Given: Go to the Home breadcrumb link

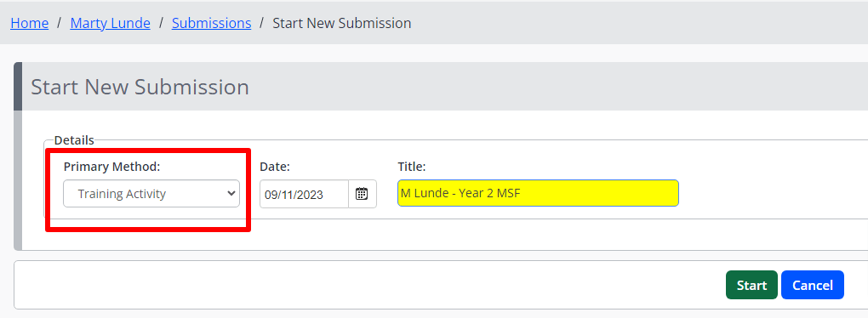Looking at the screenshot, I should tap(29, 23).
